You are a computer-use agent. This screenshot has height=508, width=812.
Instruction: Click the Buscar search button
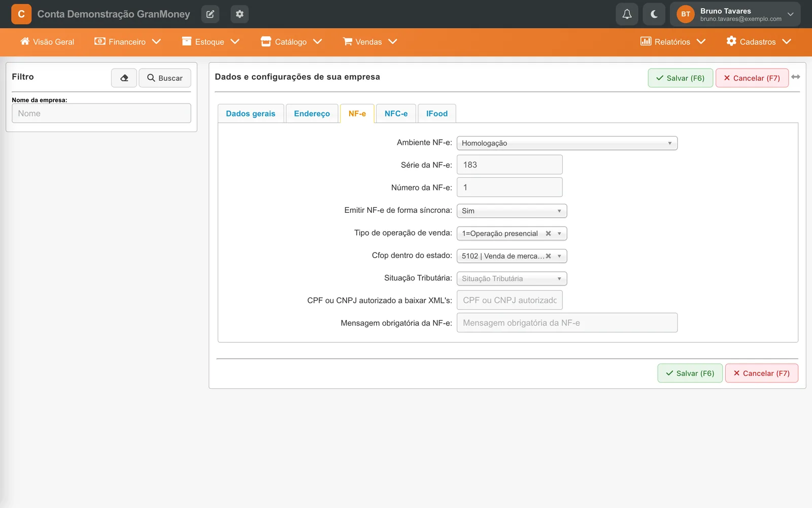pos(165,78)
